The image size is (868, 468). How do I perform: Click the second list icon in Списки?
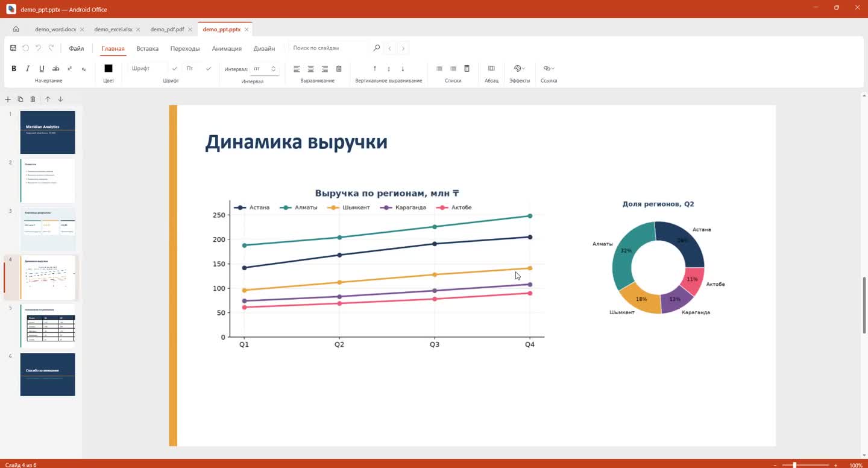pyautogui.click(x=453, y=69)
